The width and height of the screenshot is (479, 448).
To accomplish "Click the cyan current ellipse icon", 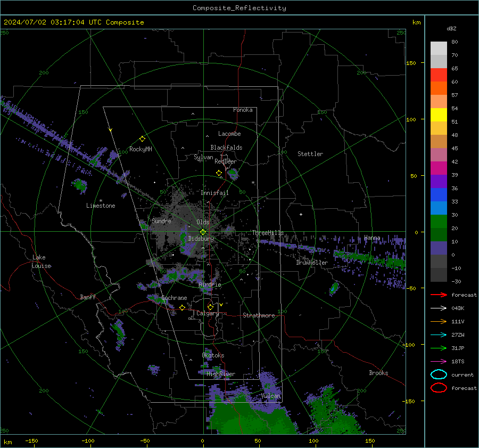I will (x=439, y=374).
